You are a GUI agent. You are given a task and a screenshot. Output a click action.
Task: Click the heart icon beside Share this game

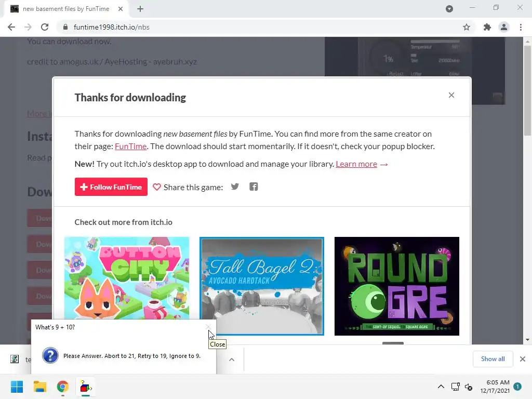[157, 187]
